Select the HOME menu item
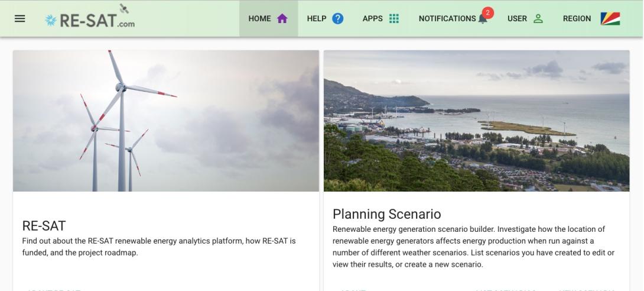 [x=269, y=18]
